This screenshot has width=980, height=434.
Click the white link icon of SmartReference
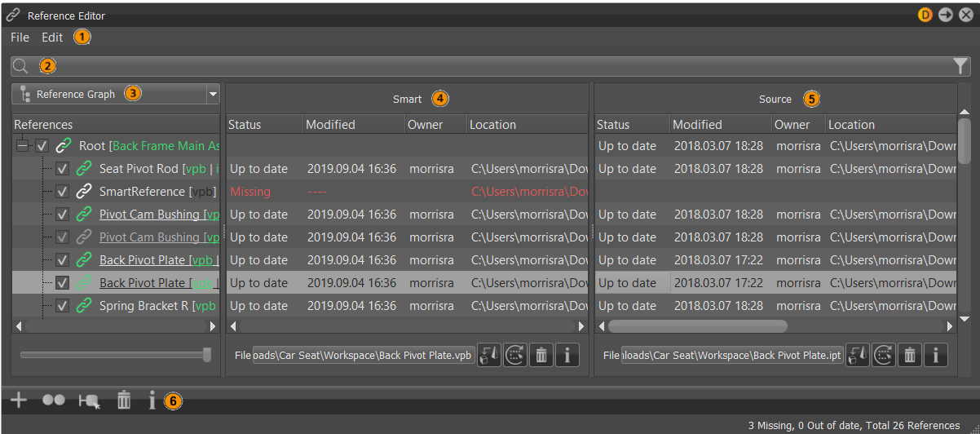[x=84, y=192]
